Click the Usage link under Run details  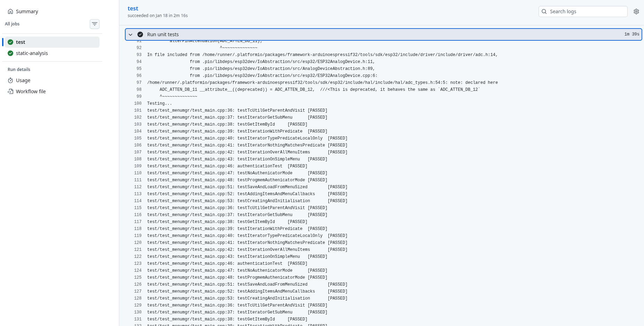coord(24,80)
